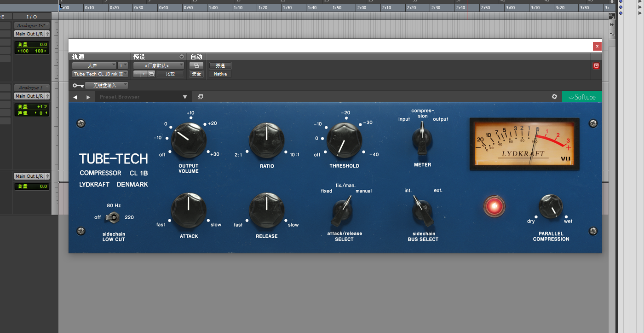Click the Native format button

(x=220, y=74)
